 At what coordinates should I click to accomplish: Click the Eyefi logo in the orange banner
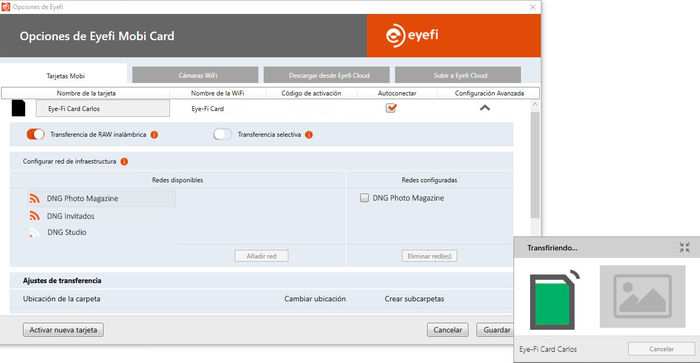[412, 35]
